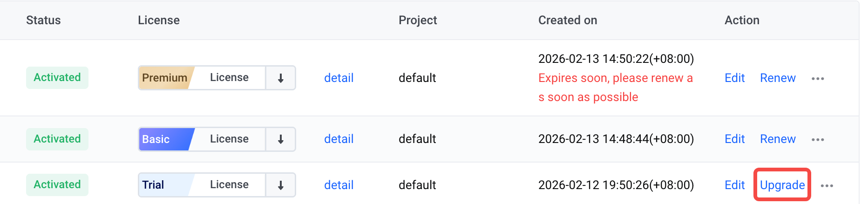This screenshot has height=204, width=868.
Task: Click the Created on column header
Action: tap(568, 20)
